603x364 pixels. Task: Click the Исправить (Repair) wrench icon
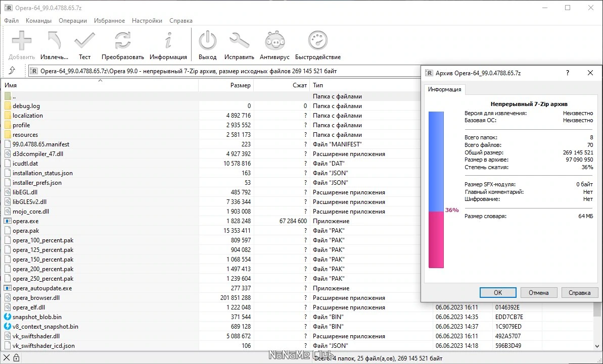239,40
